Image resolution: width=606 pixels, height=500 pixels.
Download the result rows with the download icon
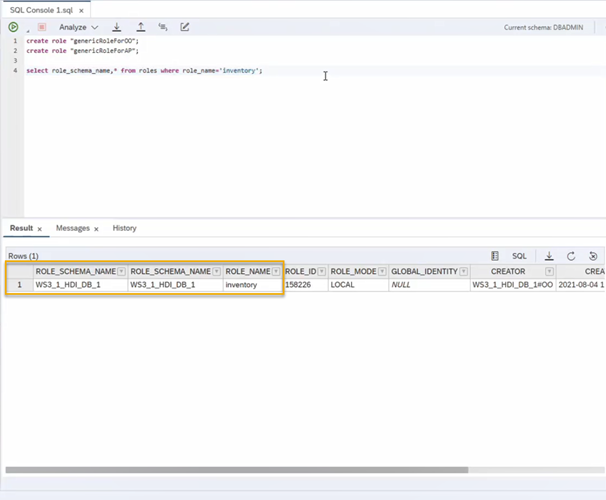(x=549, y=256)
